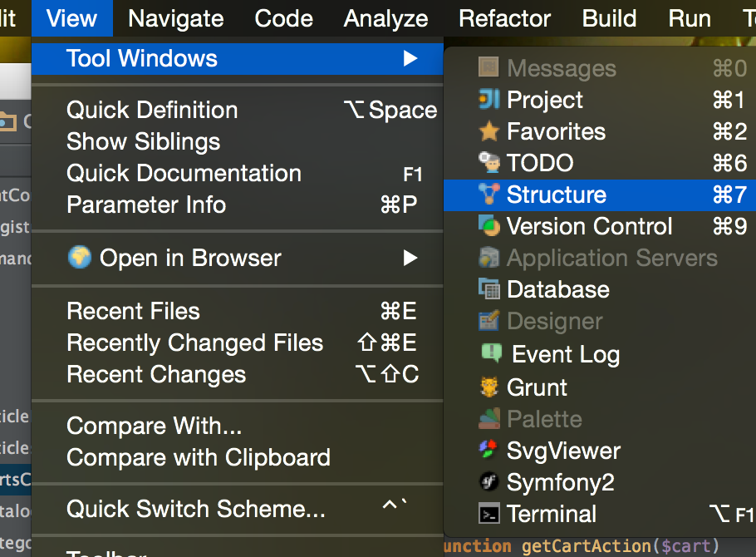The image size is (756, 557).
Task: Click the SvgViewer icon
Action: tap(488, 451)
